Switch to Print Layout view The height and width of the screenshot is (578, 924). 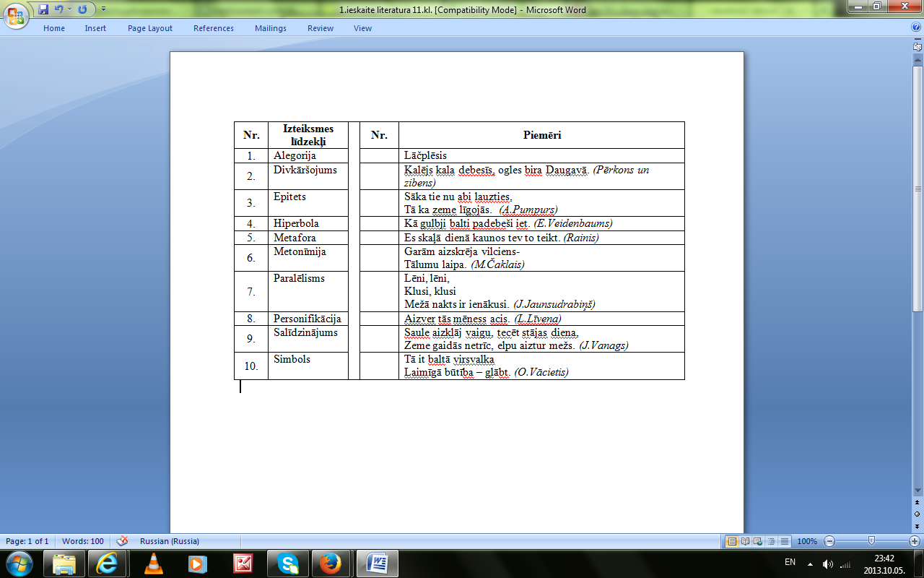point(732,541)
